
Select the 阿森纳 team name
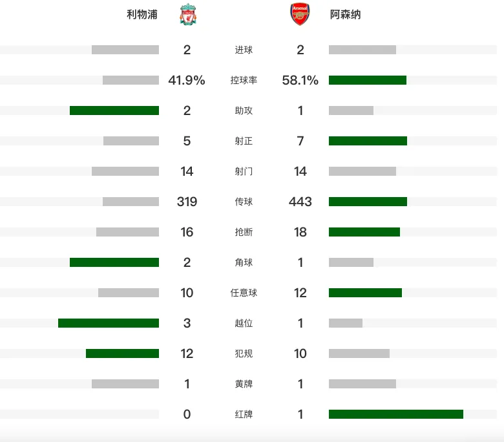[x=346, y=14]
